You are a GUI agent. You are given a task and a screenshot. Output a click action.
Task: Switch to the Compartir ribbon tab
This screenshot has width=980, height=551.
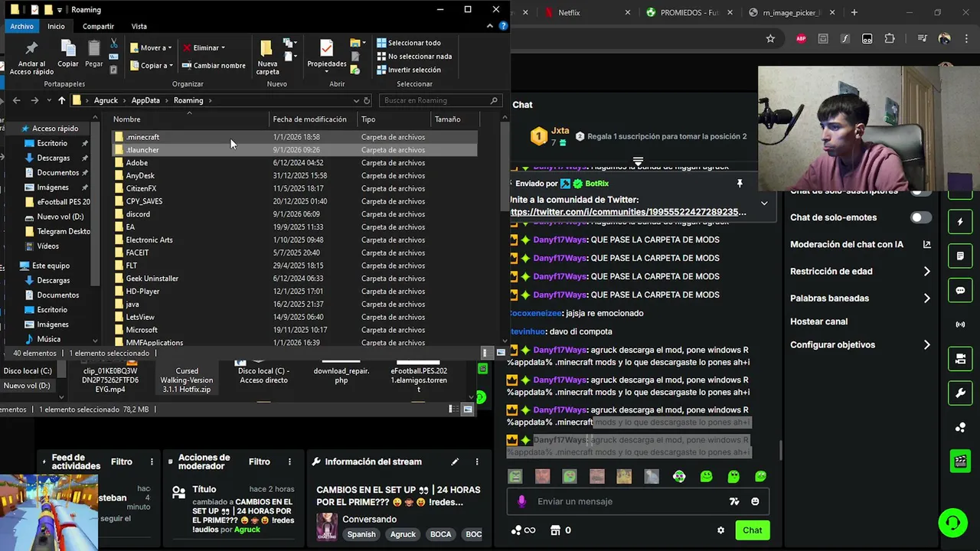98,26
